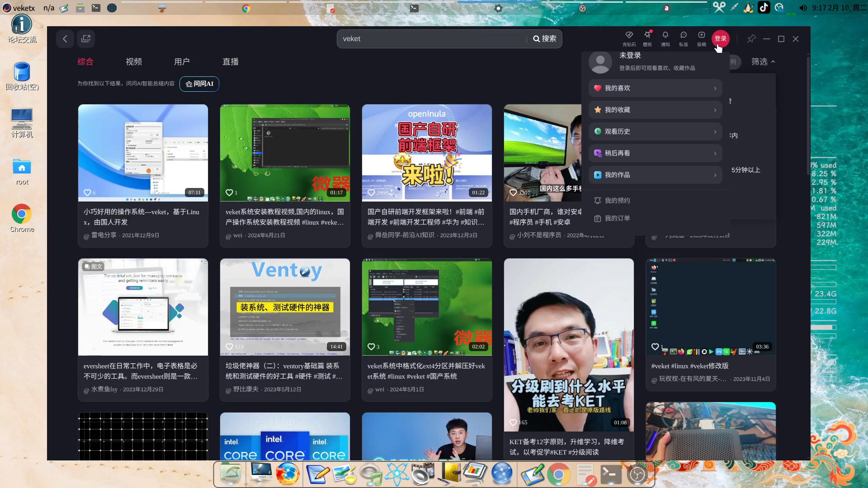Image resolution: width=868 pixels, height=488 pixels.
Task: Click title #veket #linux #veket修改版
Action: pos(690,366)
